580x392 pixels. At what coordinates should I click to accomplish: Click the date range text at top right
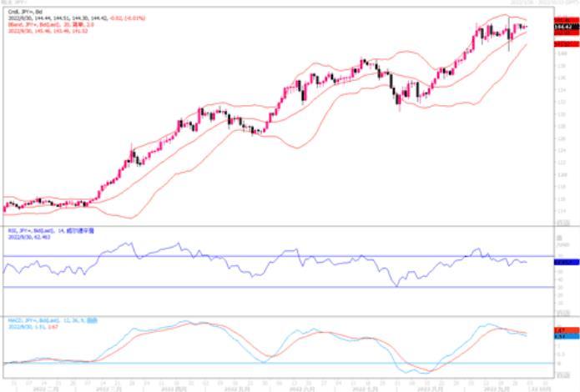pos(544,3)
